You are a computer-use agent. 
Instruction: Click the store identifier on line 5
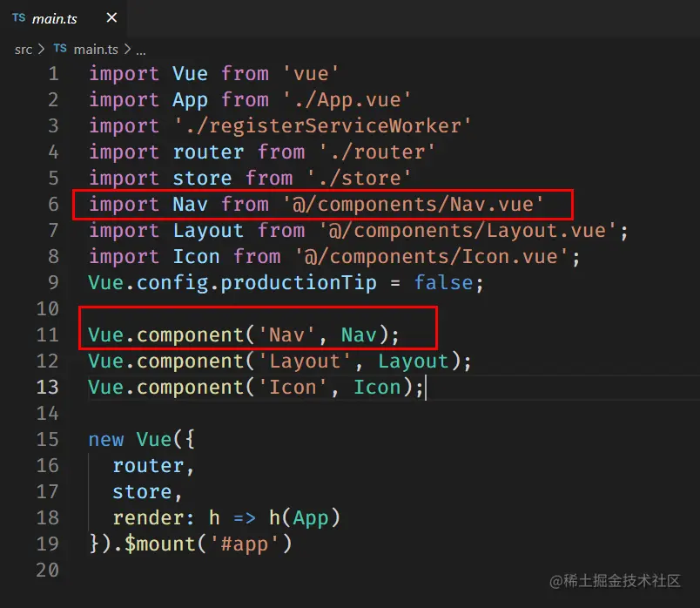click(202, 178)
